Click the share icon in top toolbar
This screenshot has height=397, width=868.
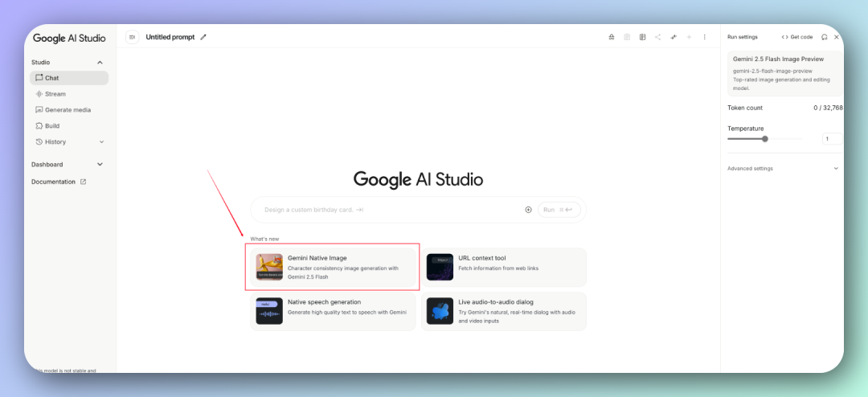pos(657,37)
